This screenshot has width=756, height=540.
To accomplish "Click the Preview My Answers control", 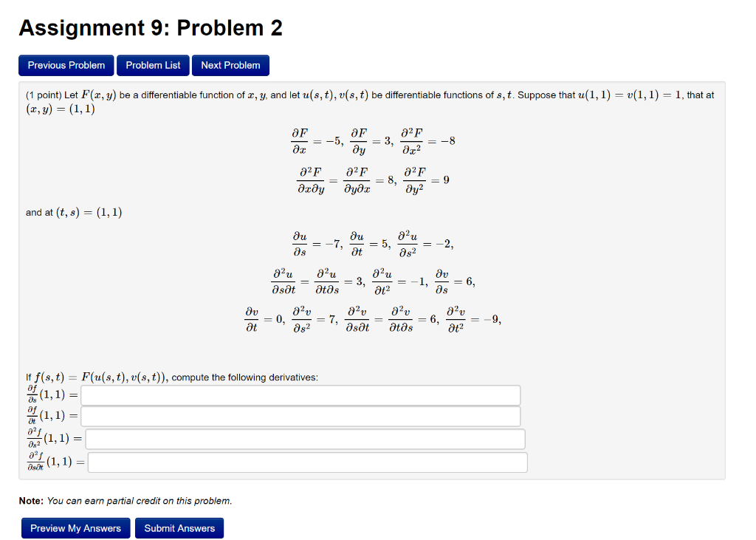I will click(x=75, y=528).
